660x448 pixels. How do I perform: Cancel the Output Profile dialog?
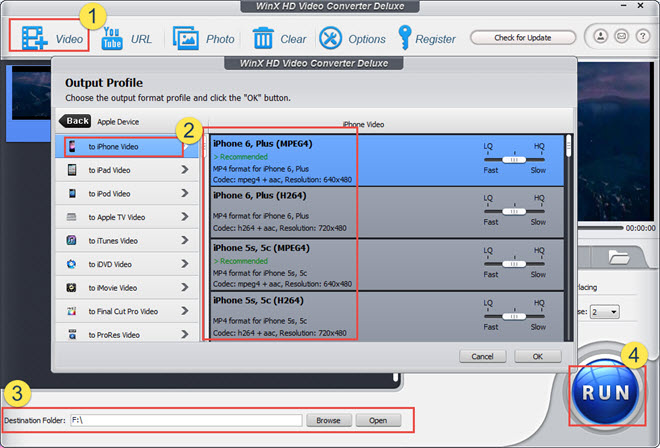[482, 356]
